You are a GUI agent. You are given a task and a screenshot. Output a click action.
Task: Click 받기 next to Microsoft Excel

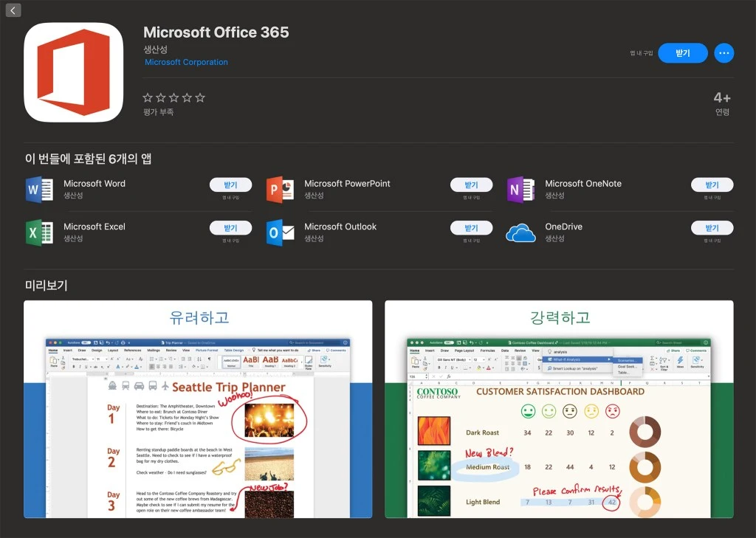point(231,227)
